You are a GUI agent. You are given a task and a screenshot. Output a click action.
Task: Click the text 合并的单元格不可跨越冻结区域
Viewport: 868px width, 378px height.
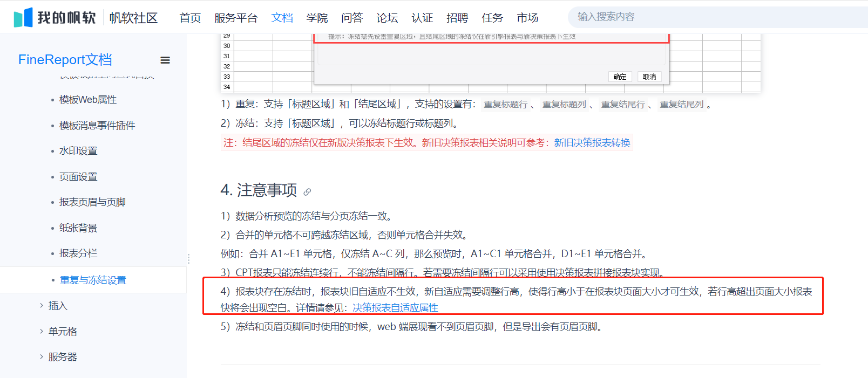(302, 235)
